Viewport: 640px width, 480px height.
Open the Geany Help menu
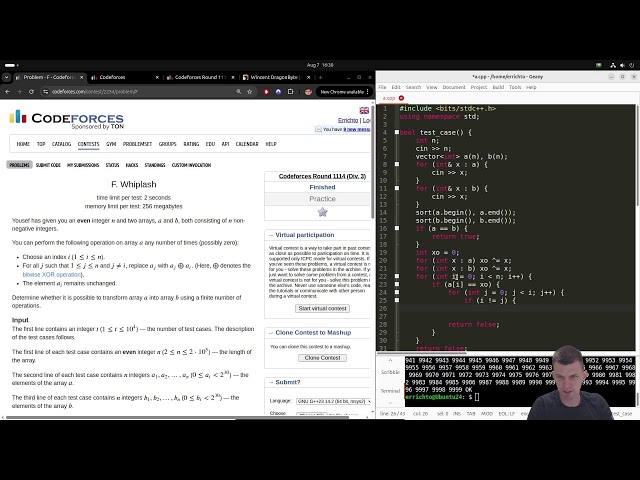pyautogui.click(x=531, y=87)
